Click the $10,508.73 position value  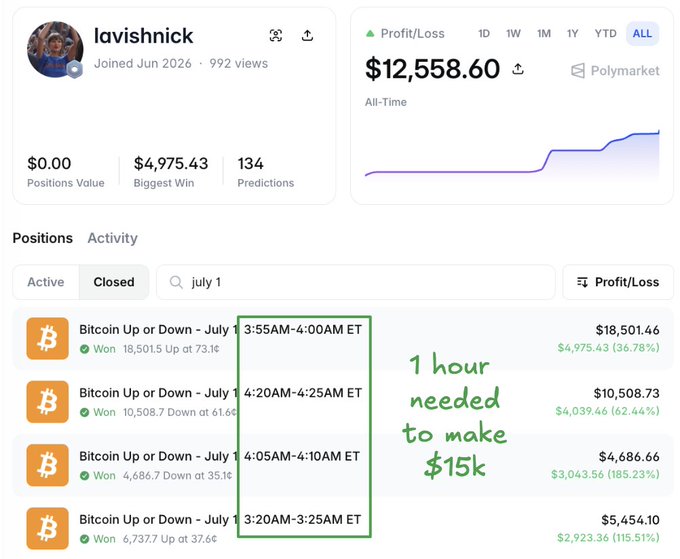coord(626,393)
